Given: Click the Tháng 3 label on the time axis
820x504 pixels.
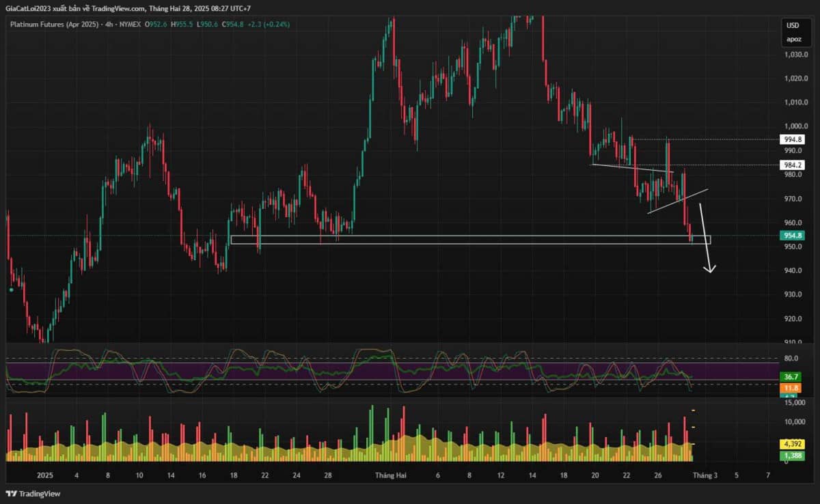Looking at the screenshot, I should (x=705, y=475).
